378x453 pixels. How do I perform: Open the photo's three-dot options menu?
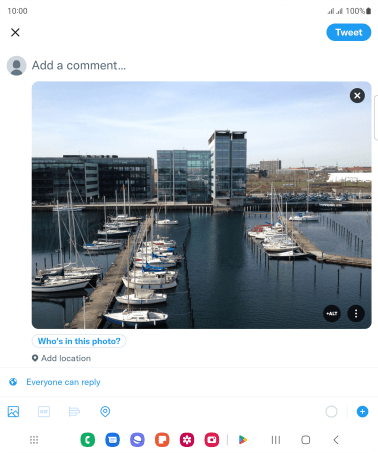pos(356,313)
